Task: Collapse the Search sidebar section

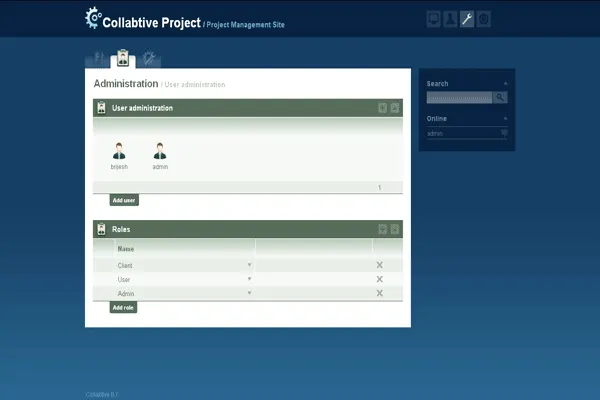Action: [x=506, y=84]
